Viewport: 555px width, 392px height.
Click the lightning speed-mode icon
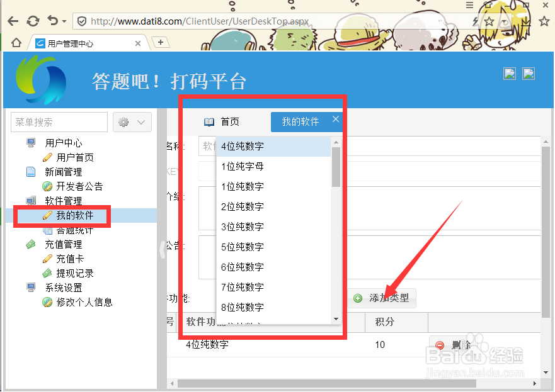click(476, 21)
